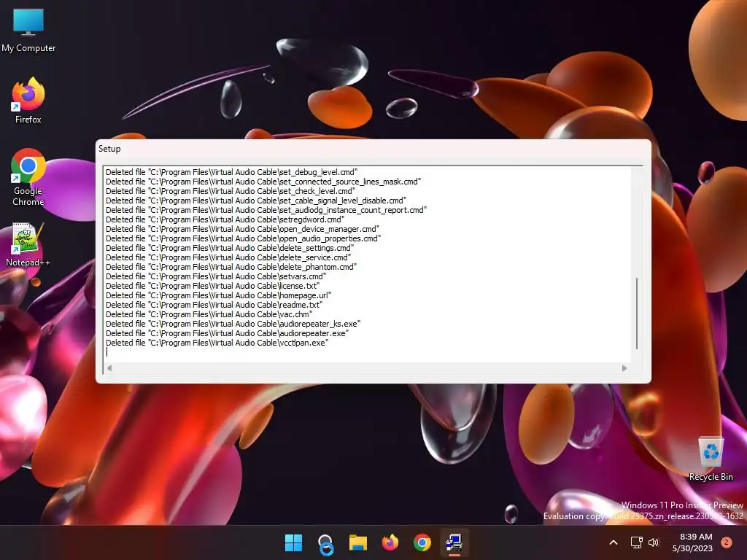Open the Notepad++ desktop shortcut
This screenshot has height=560, width=747.
(28, 244)
